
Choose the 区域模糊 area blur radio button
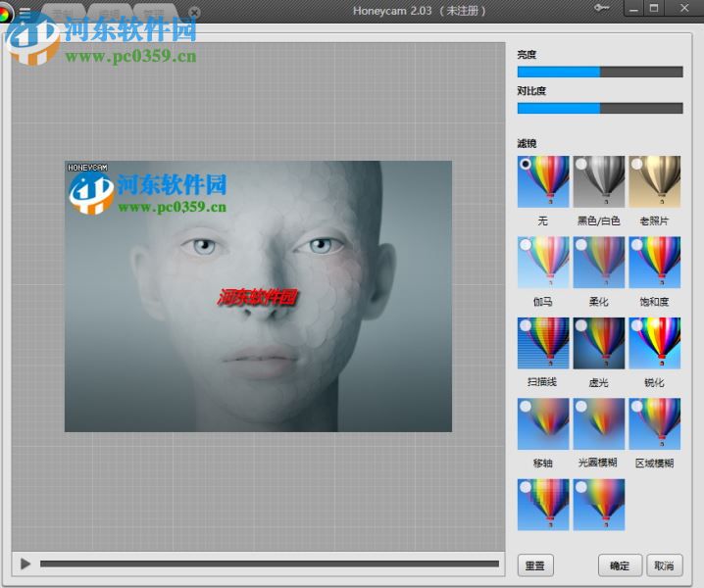click(x=636, y=407)
